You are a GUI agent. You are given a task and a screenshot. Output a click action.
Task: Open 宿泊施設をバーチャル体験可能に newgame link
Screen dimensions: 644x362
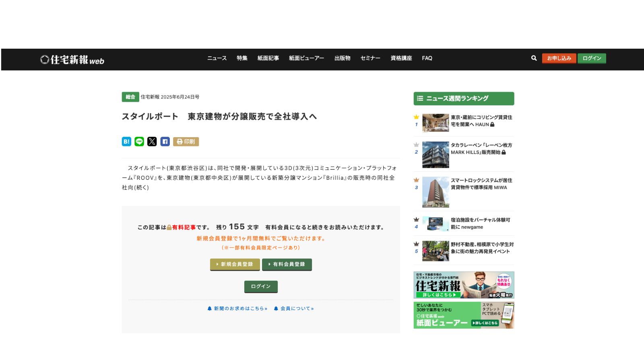[x=481, y=223]
